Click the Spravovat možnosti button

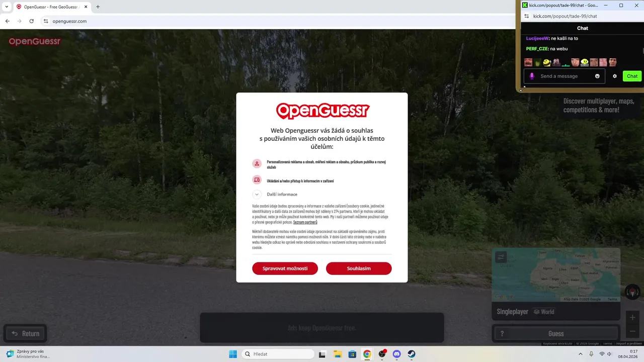tap(285, 268)
